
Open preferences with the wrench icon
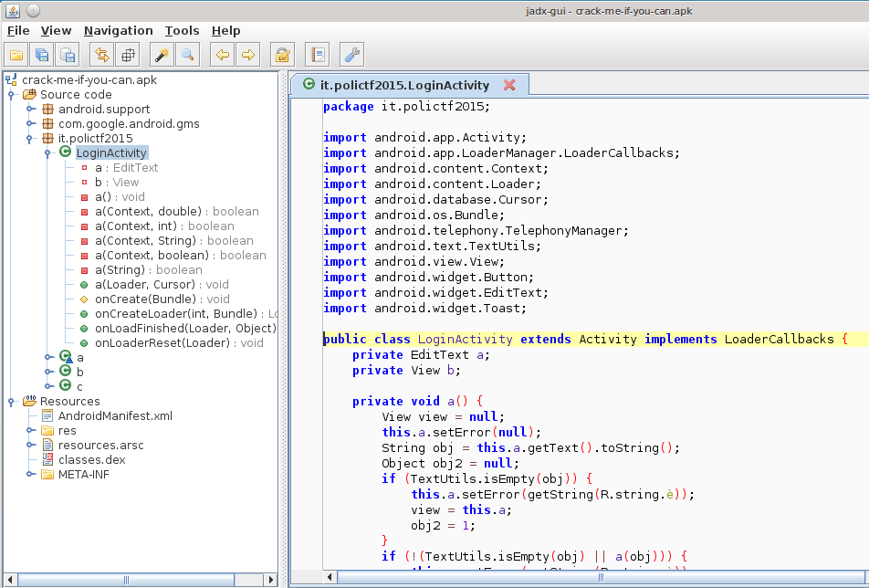pos(351,55)
